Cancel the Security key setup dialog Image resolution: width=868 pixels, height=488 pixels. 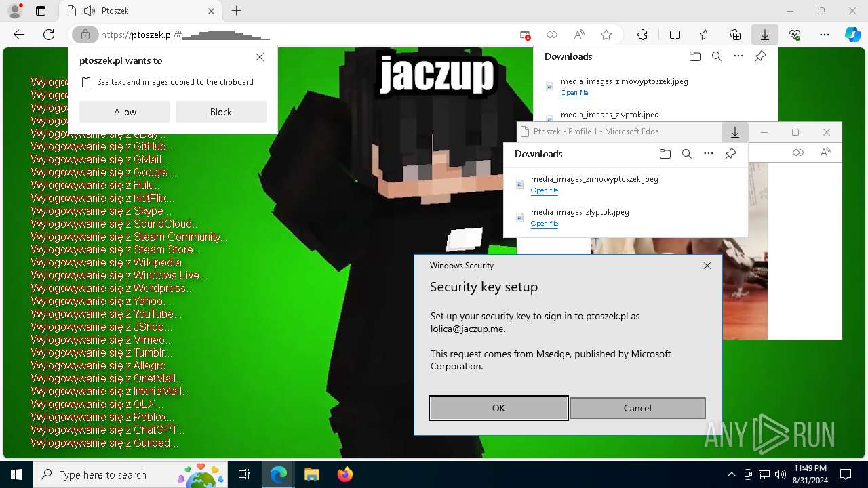click(637, 408)
